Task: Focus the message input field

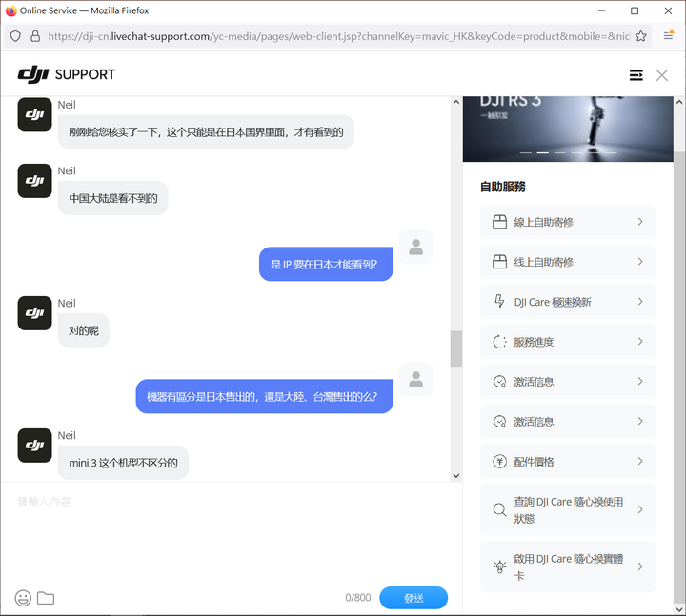Action: click(231, 533)
